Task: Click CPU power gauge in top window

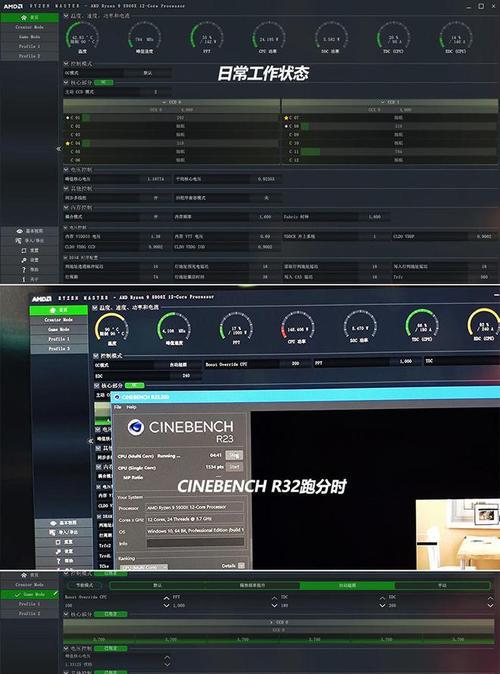Action: click(269, 37)
